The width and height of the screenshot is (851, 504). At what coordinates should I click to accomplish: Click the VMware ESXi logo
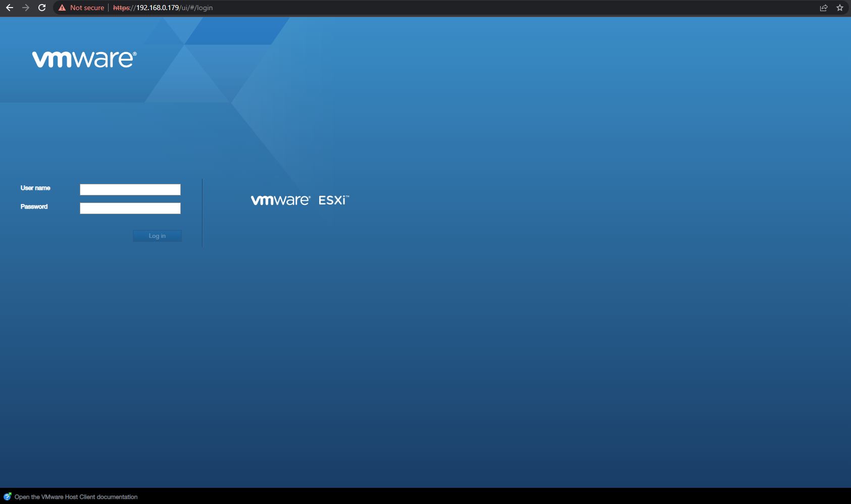click(300, 199)
